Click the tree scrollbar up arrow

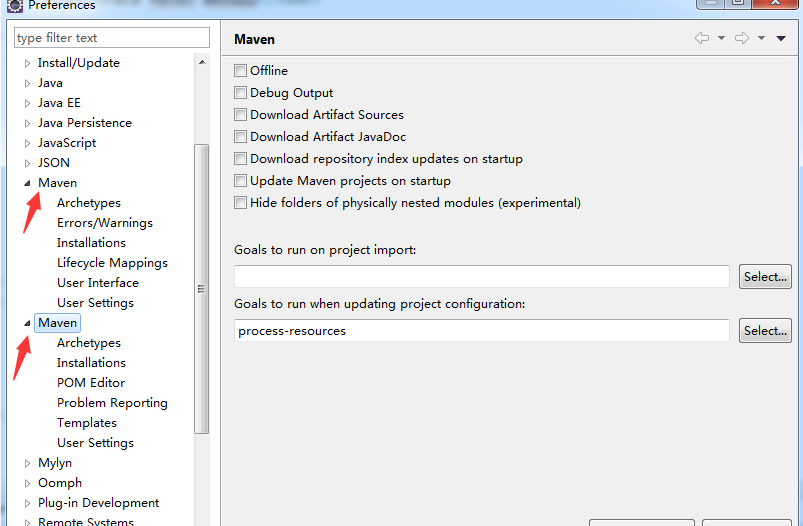point(202,62)
